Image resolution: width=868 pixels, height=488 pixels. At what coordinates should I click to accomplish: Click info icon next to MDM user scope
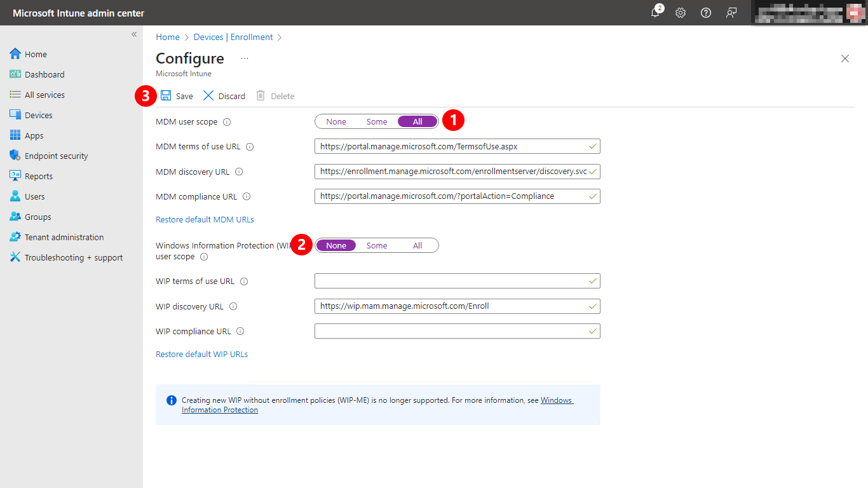(x=227, y=122)
